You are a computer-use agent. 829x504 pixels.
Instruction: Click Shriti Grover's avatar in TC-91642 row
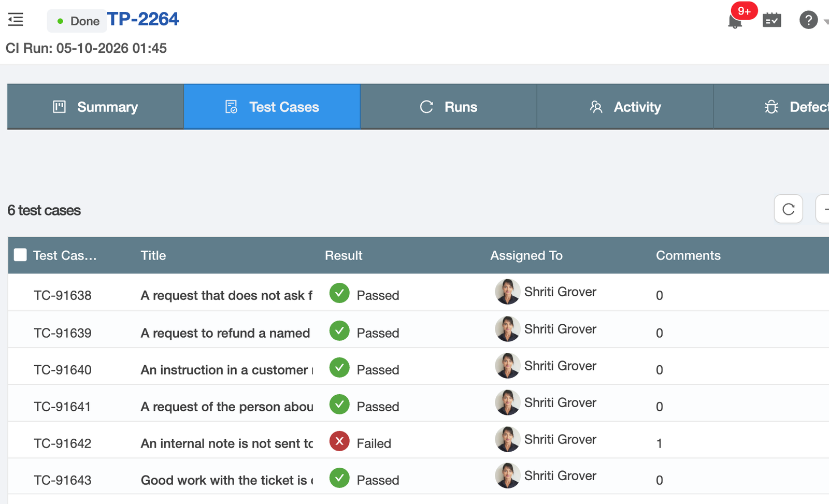point(507,439)
